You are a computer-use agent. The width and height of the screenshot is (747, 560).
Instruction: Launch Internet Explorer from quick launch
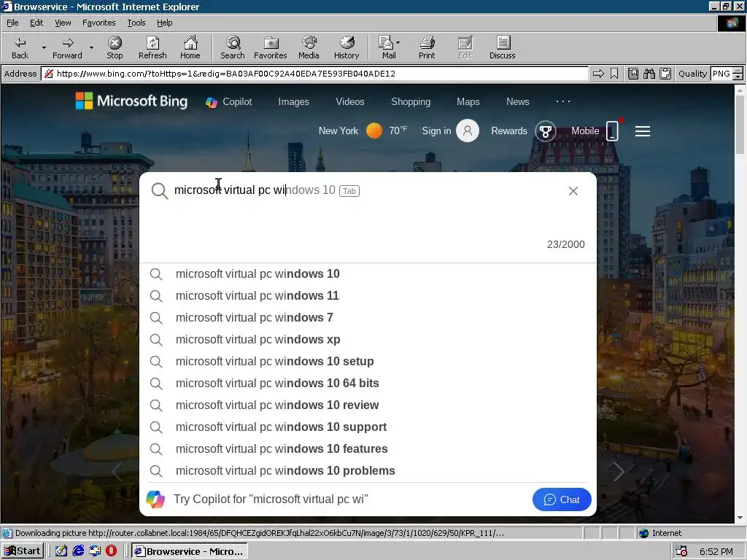coord(78,551)
